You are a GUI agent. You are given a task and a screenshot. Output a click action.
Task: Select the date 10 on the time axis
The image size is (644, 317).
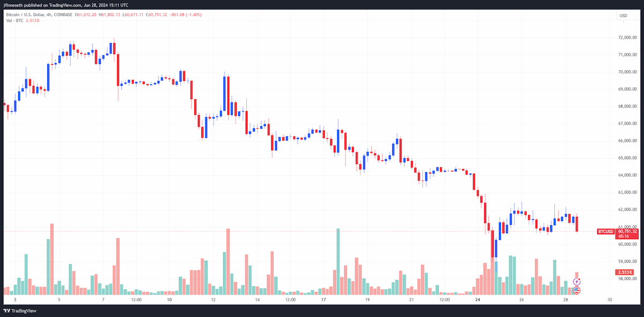click(x=170, y=300)
